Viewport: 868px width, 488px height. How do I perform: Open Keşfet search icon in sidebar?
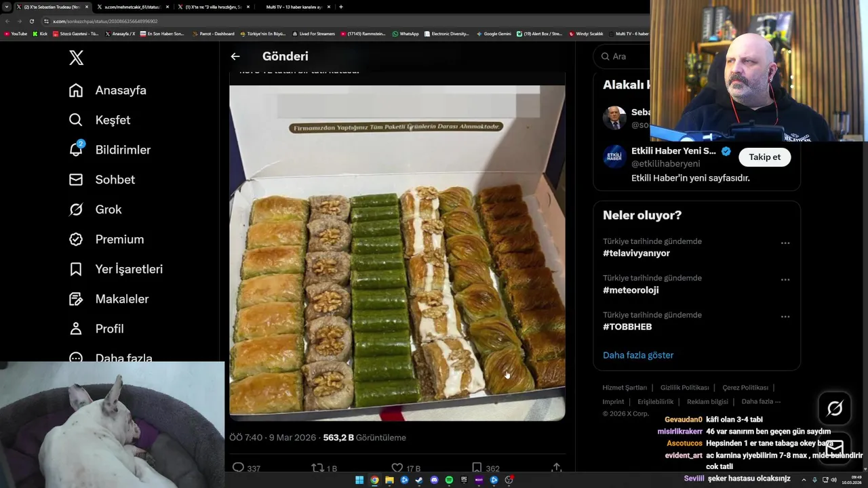point(76,120)
